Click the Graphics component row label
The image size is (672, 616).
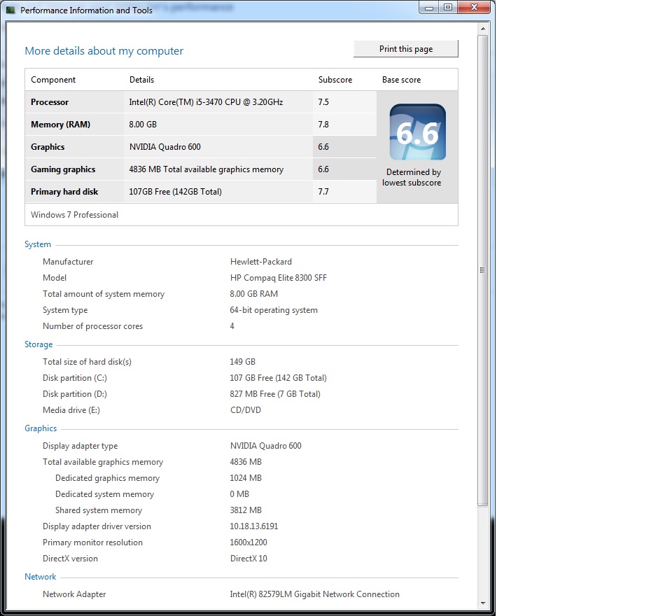pos(48,146)
